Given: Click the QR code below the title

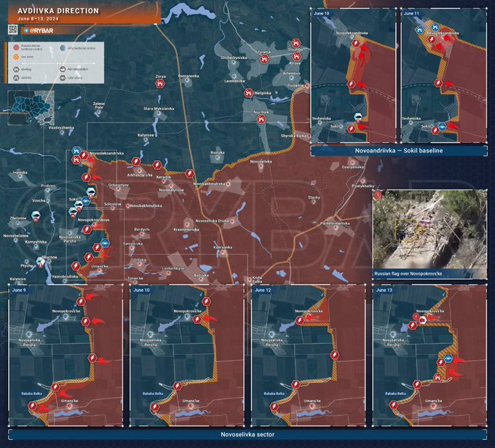Looking at the screenshot, I should pos(12,29).
